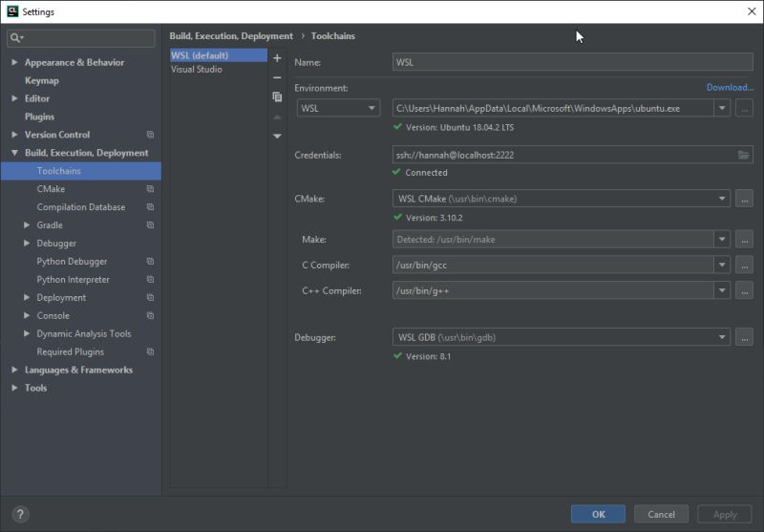764x532 pixels.
Task: Browse for Make executable
Action: [744, 240]
